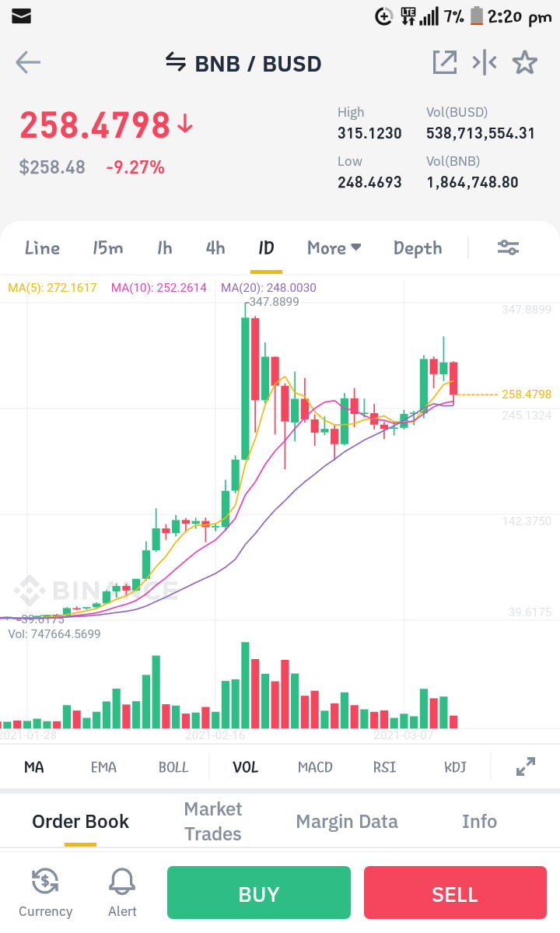
Task: Tap the back arrow icon
Action: [28, 62]
